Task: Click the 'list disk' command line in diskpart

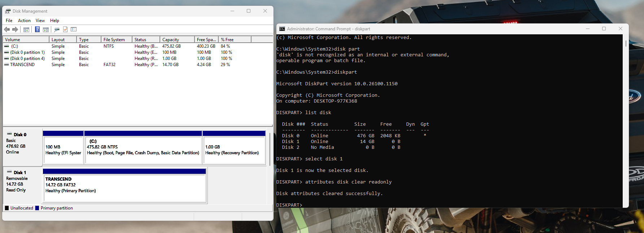Action: (304, 113)
